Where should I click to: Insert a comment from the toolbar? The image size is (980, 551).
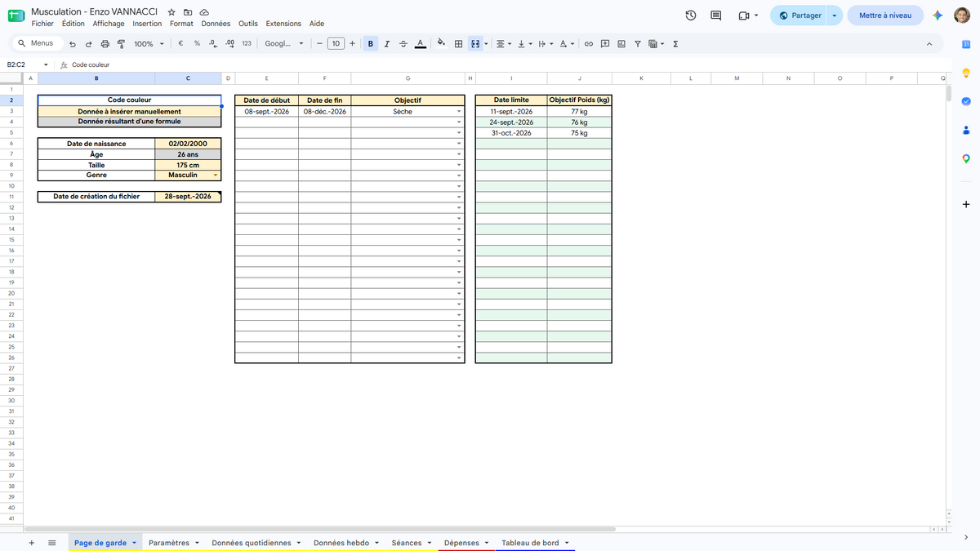[605, 44]
